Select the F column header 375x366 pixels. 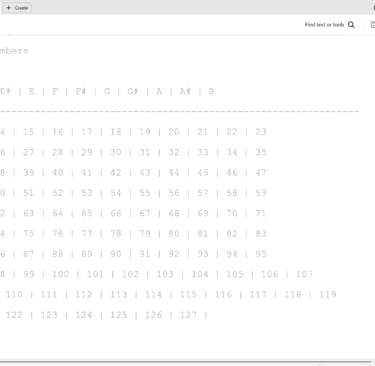[x=55, y=91]
